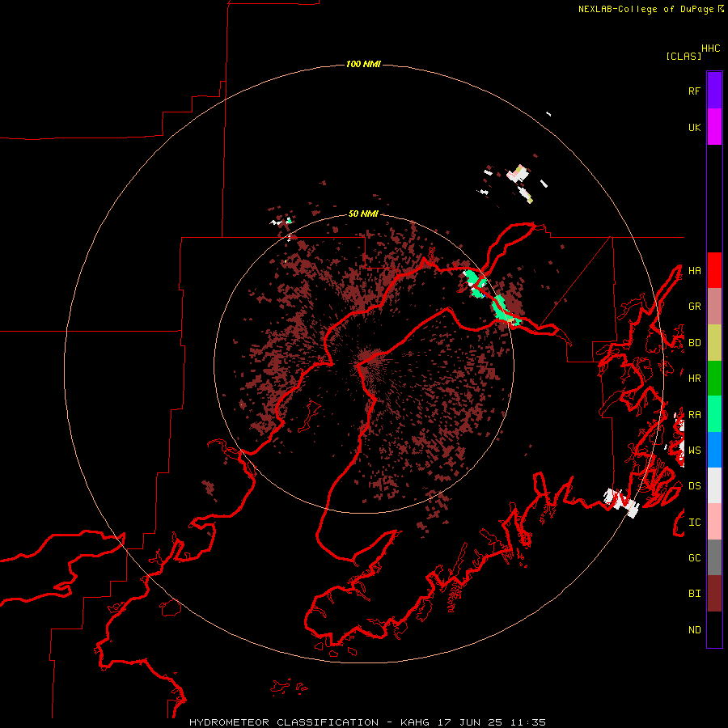Image resolution: width=728 pixels, height=728 pixels.
Task: Click the DS legend label
Action: [694, 486]
